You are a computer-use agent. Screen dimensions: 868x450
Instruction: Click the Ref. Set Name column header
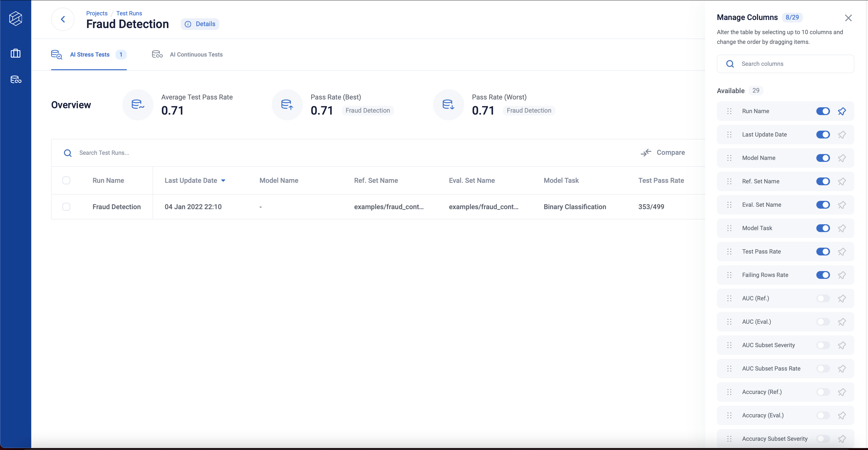[x=376, y=181]
